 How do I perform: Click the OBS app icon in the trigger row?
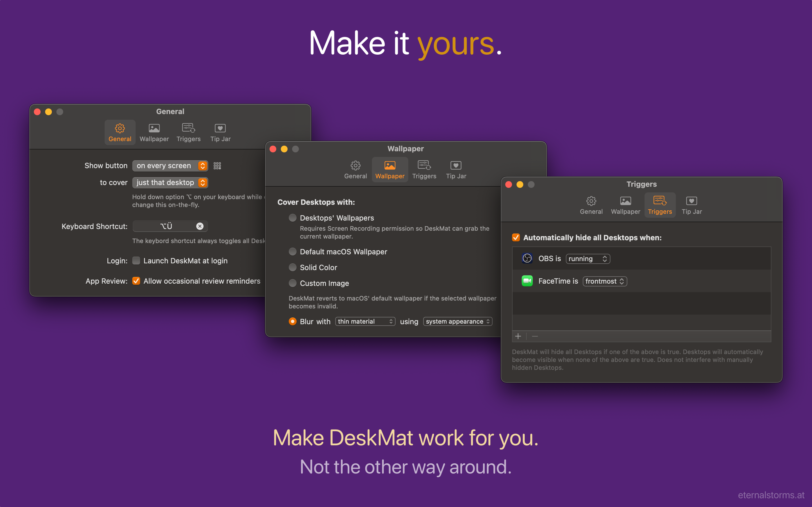click(x=527, y=259)
